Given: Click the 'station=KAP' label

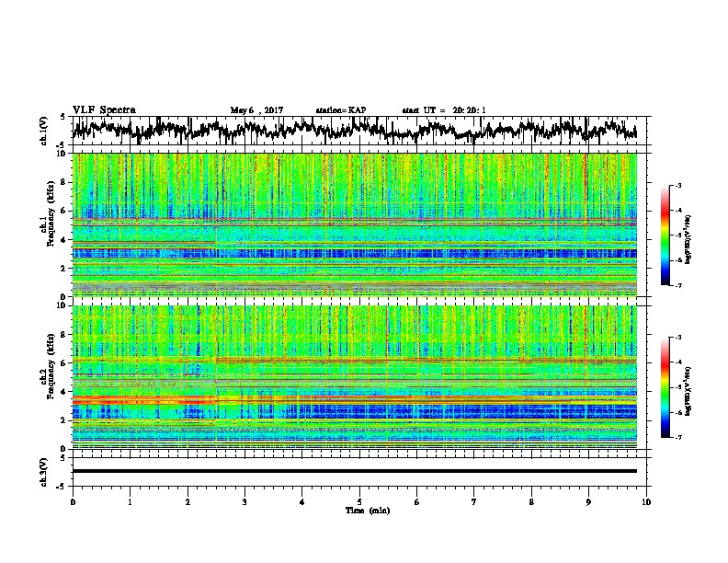Looking at the screenshot, I should click(341, 110).
